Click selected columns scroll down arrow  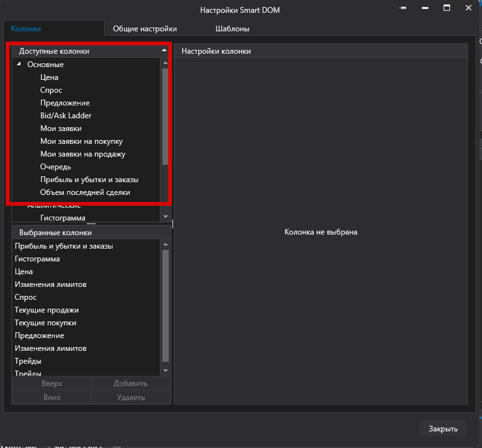[166, 371]
